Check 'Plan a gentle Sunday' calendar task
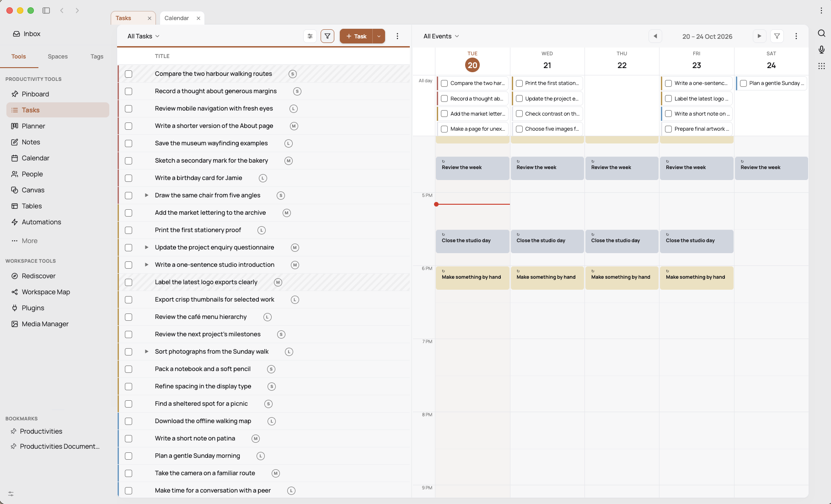Image resolution: width=831 pixels, height=504 pixels. point(744,83)
